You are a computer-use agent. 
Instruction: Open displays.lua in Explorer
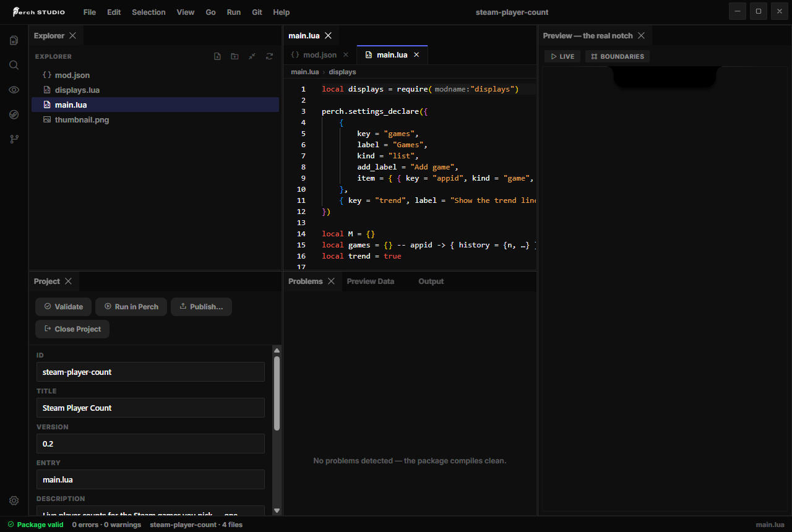tap(155, 90)
